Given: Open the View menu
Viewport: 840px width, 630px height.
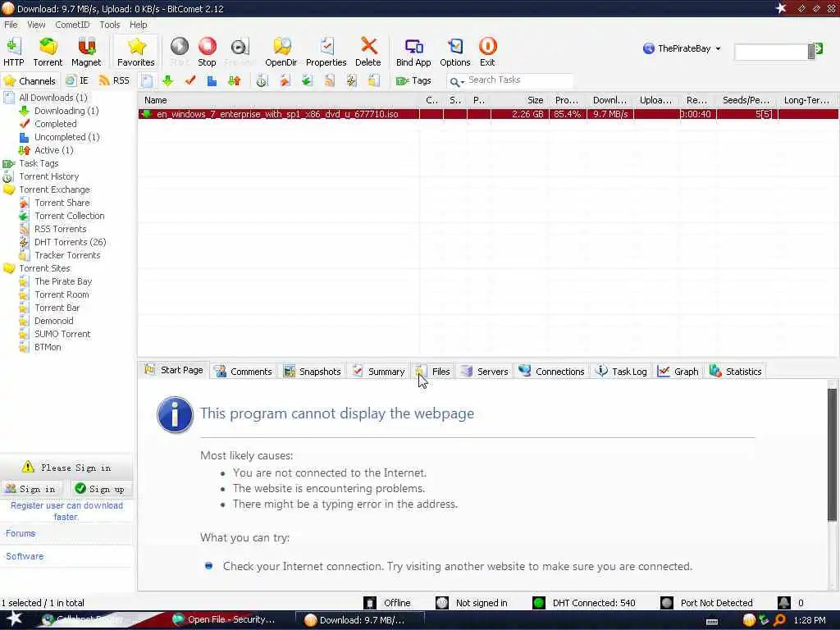Looking at the screenshot, I should click(36, 25).
